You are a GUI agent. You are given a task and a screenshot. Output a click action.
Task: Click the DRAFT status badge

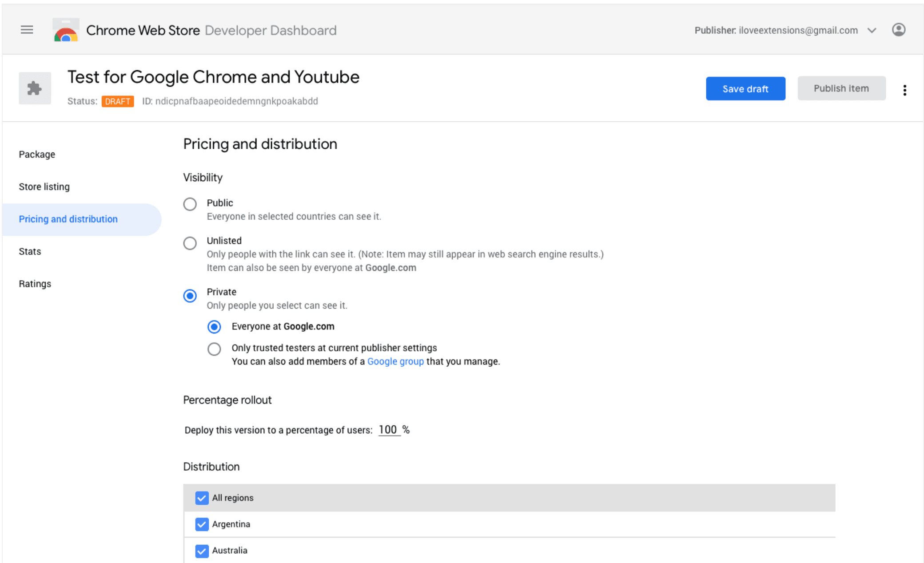coord(118,101)
